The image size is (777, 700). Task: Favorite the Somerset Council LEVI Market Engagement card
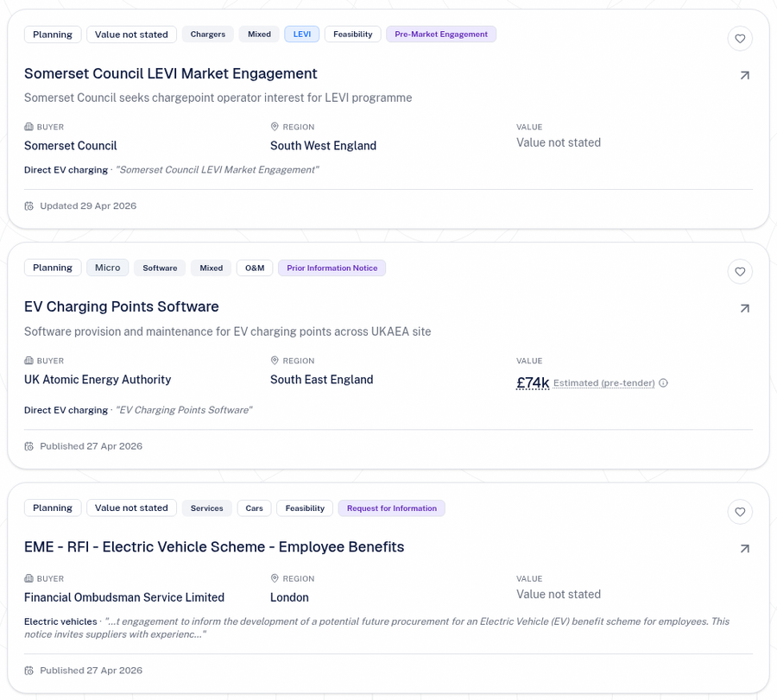click(x=740, y=39)
